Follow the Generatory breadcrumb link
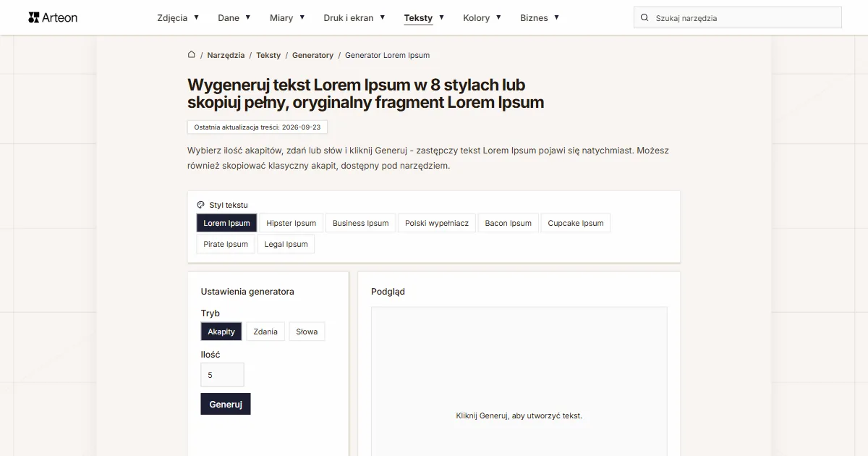 coord(312,55)
